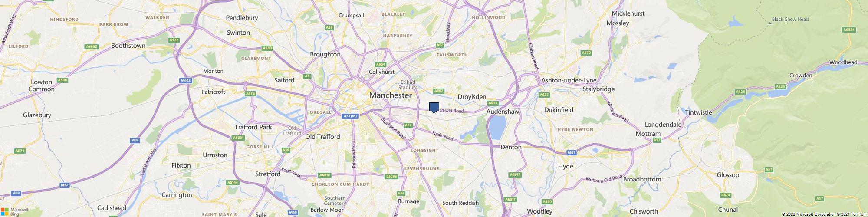This screenshot has height=217, width=868.
Task: Click the A6024 road shield
Action: pyautogui.click(x=848, y=30)
